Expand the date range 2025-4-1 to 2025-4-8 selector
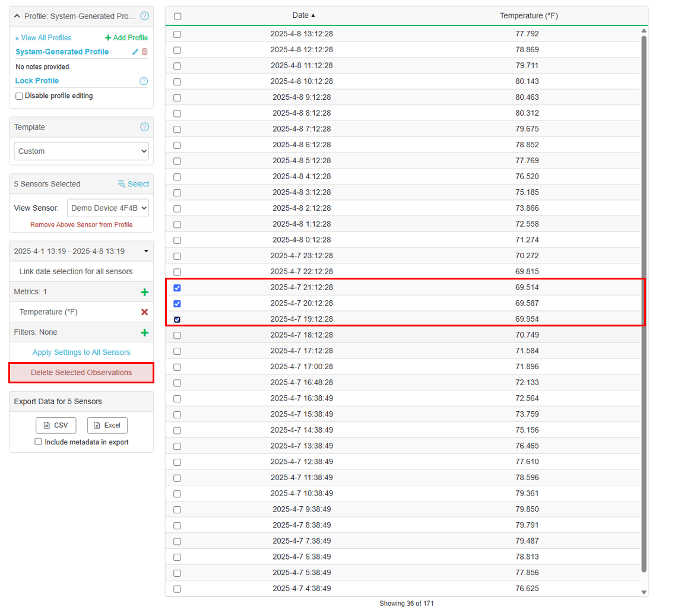 click(81, 251)
